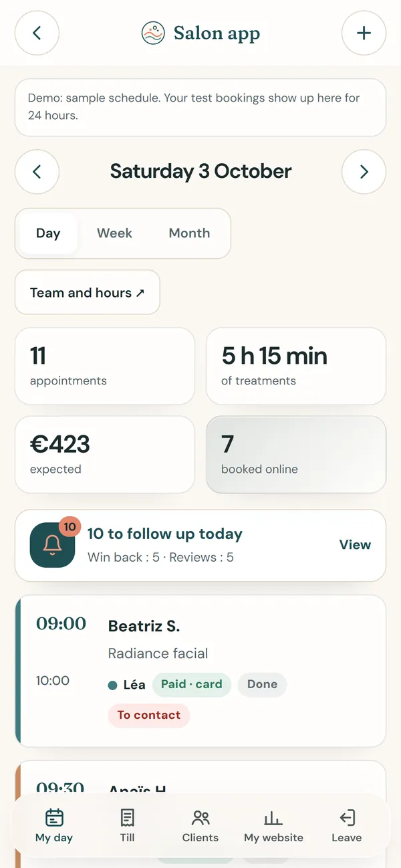Go to previous day with left chevron
Image resolution: width=401 pixels, height=868 pixels.
37,172
